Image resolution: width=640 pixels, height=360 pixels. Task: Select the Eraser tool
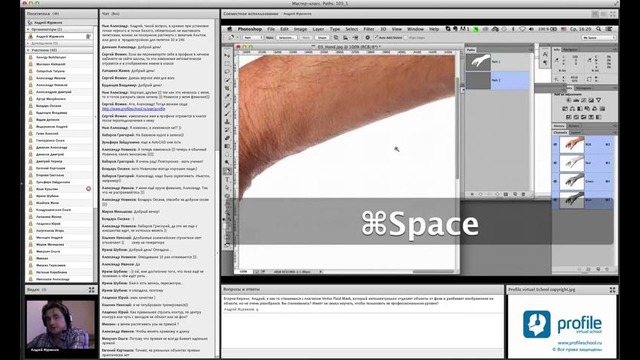(x=227, y=138)
